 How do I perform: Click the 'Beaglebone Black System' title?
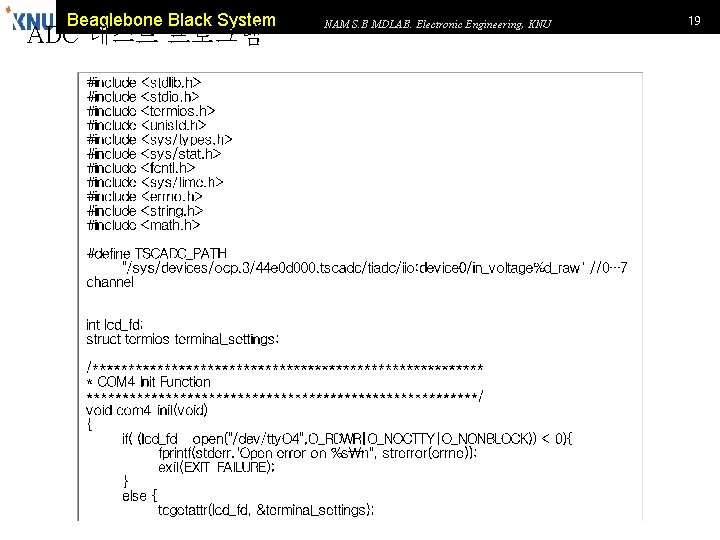pyautogui.click(x=171, y=20)
